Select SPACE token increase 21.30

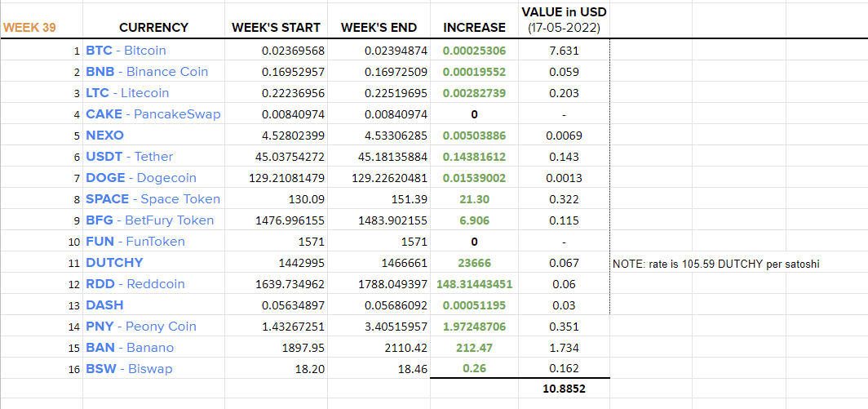click(x=475, y=199)
